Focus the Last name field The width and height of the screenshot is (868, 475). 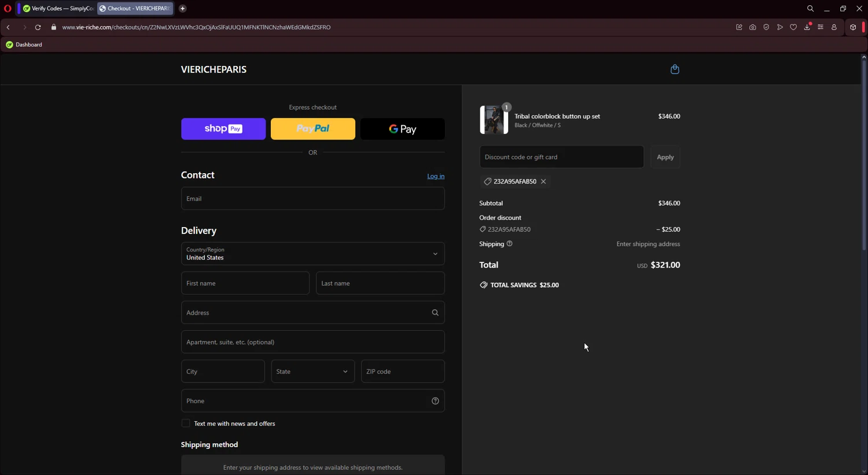(380, 283)
